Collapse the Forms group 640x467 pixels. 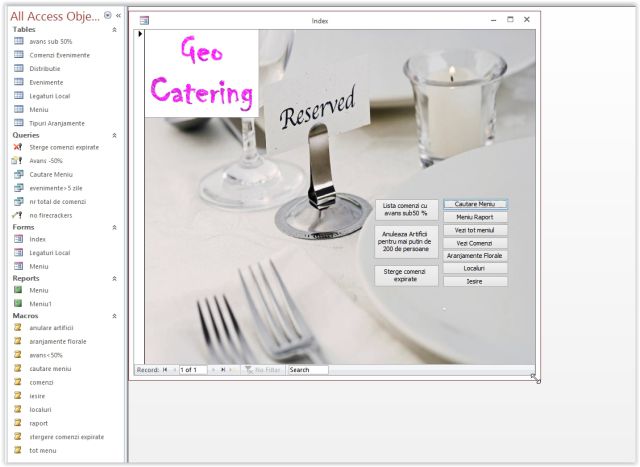pos(115,227)
